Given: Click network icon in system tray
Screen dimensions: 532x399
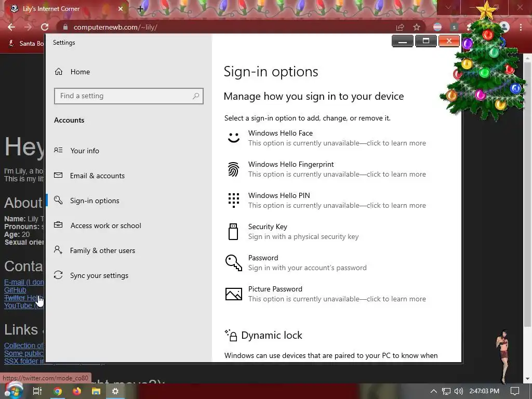Looking at the screenshot, I should click(x=446, y=391).
